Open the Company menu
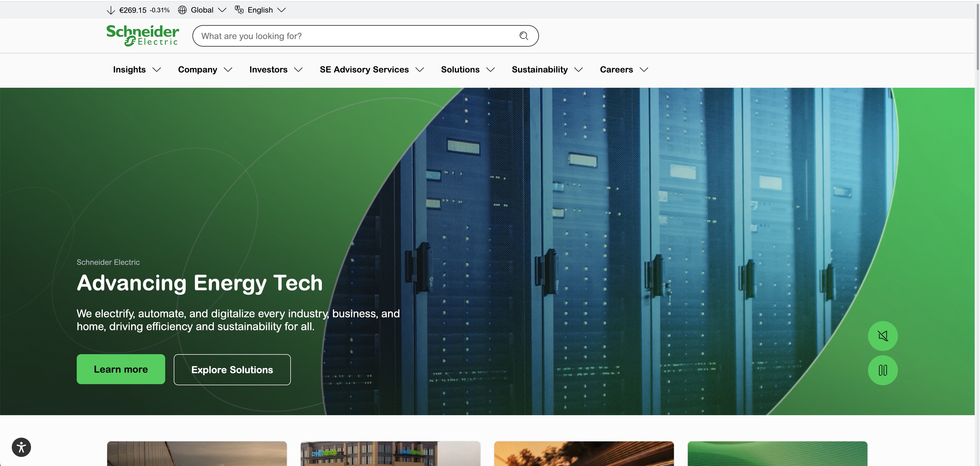The height and width of the screenshot is (466, 980). click(x=198, y=70)
